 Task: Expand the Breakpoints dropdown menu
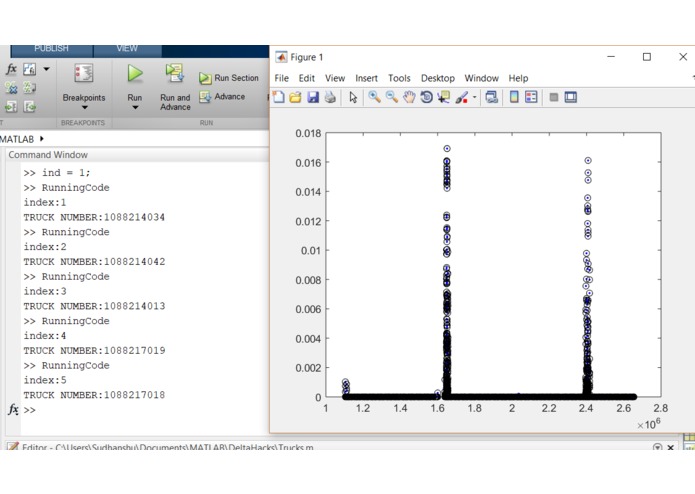pos(84,108)
